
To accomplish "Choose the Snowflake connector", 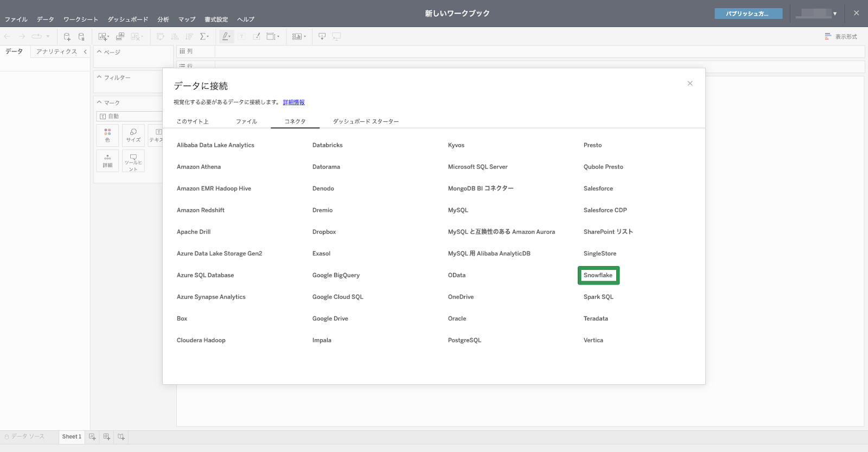I will click(598, 275).
